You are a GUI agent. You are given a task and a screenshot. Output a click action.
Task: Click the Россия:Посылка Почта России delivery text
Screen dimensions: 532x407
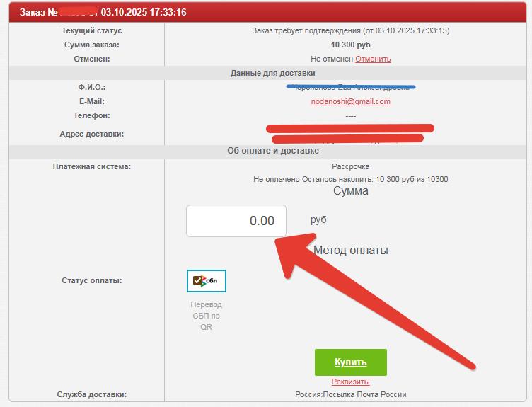tap(350, 394)
